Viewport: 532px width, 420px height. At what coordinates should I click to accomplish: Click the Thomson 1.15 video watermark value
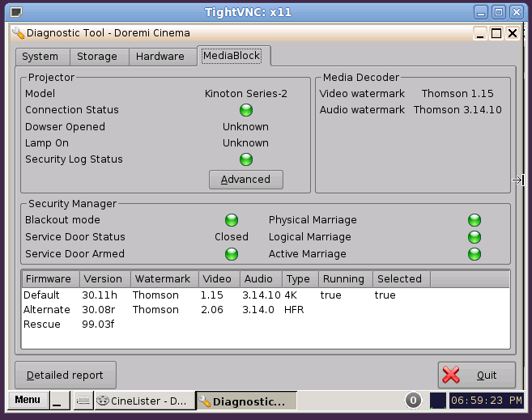(x=458, y=94)
